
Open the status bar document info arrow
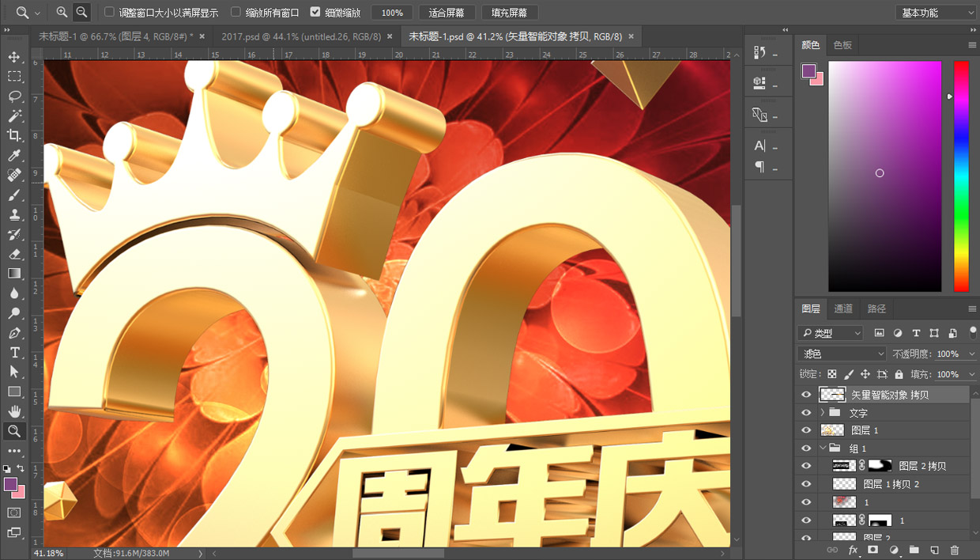pos(200,554)
